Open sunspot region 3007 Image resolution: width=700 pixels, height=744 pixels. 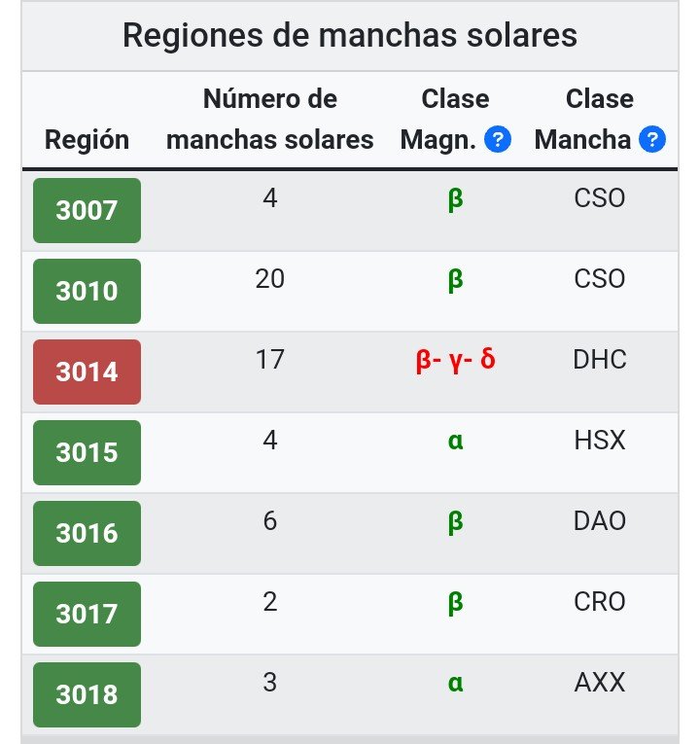pyautogui.click(x=87, y=210)
